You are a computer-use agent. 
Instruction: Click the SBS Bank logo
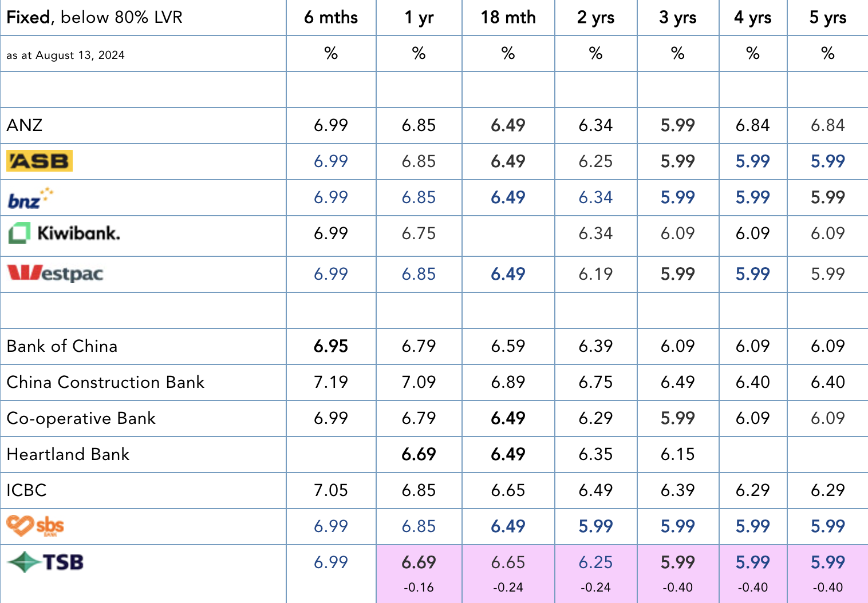(x=35, y=526)
